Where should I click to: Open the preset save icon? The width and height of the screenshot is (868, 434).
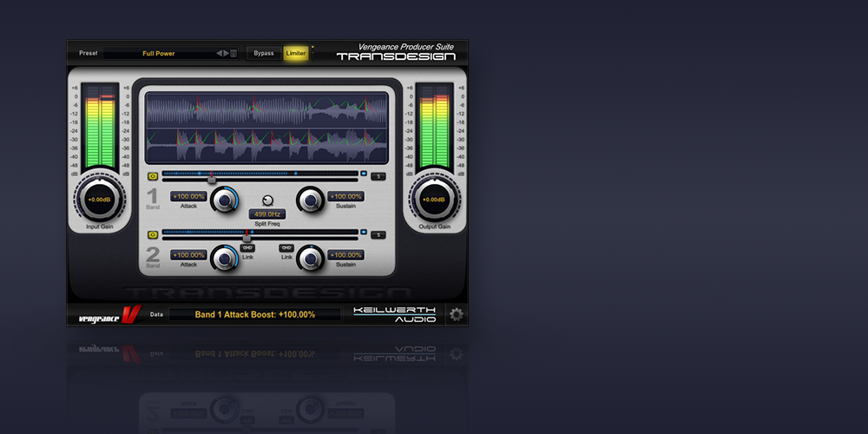[x=233, y=53]
